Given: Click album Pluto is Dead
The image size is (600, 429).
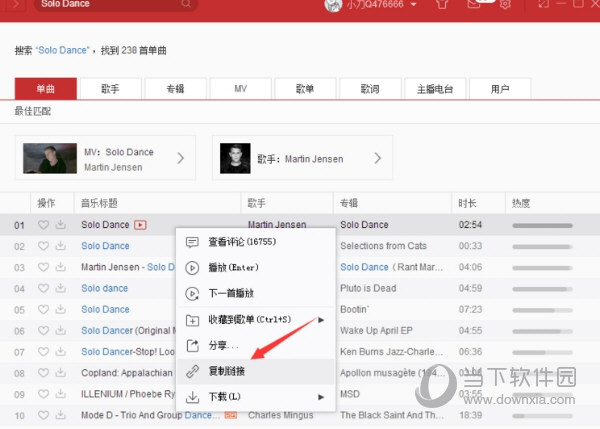Looking at the screenshot, I should tap(368, 288).
